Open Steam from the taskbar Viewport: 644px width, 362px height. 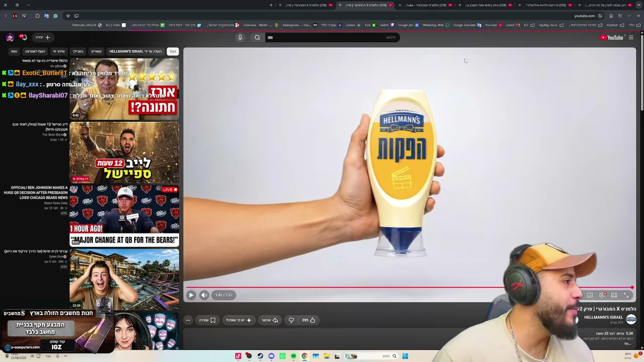pos(260,356)
